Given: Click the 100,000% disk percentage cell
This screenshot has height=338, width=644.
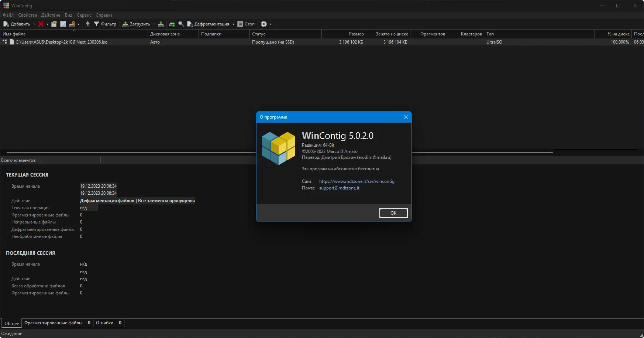Looking at the screenshot, I should 620,42.
